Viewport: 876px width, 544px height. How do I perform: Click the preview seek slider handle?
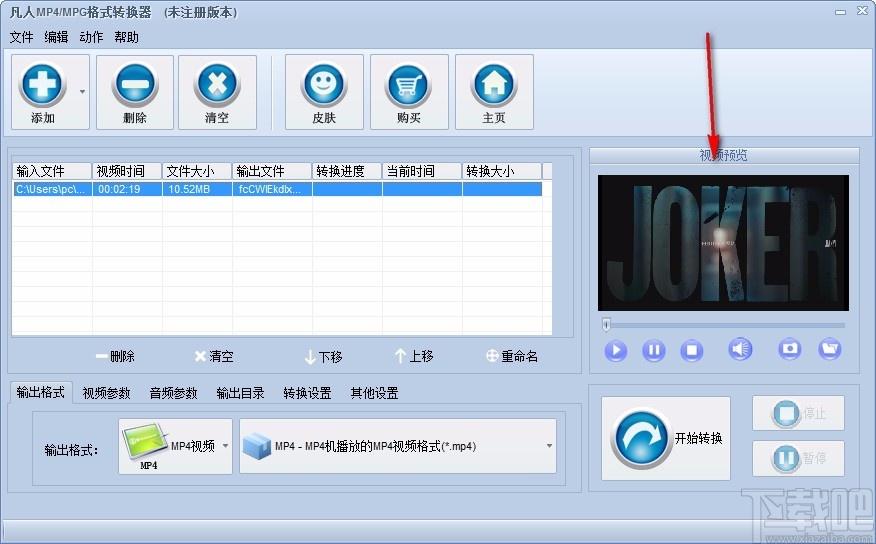coord(606,324)
